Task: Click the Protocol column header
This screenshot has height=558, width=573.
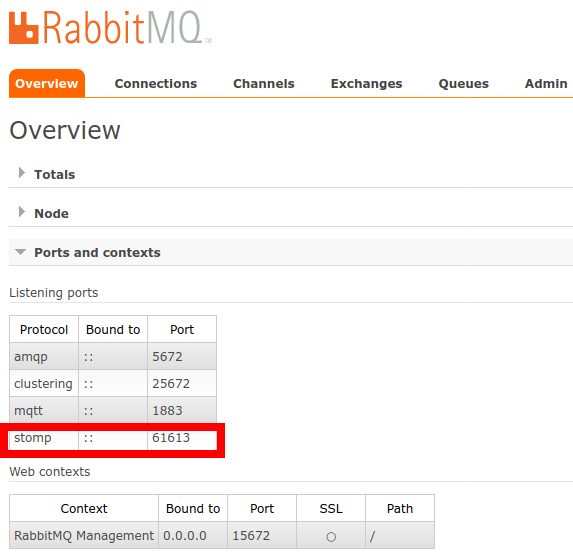Action: [x=44, y=330]
